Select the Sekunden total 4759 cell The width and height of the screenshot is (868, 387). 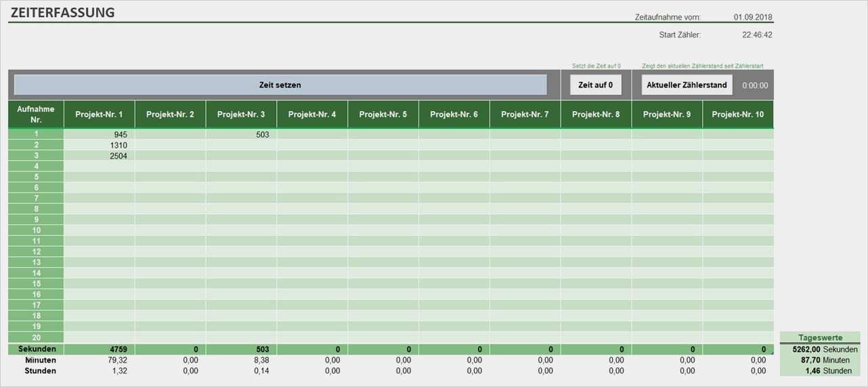click(x=100, y=349)
